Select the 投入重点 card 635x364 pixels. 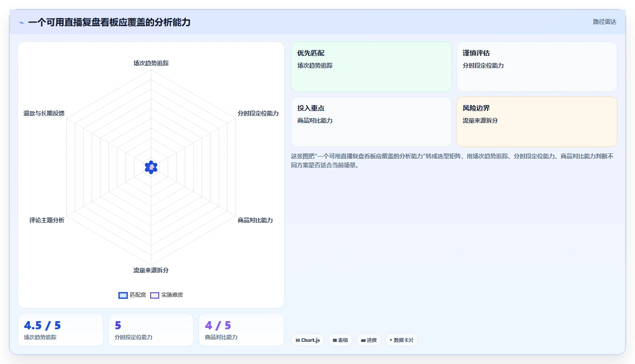(x=371, y=122)
